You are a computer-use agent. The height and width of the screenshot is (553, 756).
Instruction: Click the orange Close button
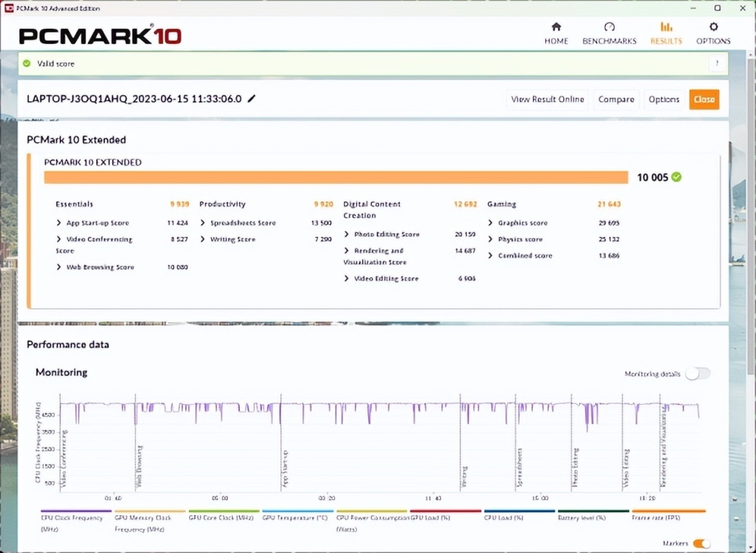pos(704,99)
